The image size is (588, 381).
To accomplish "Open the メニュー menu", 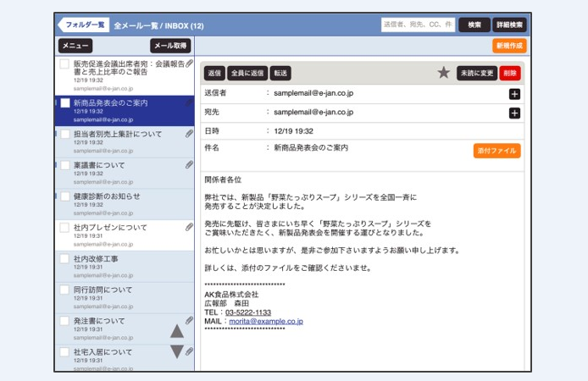I will pyautogui.click(x=75, y=46).
